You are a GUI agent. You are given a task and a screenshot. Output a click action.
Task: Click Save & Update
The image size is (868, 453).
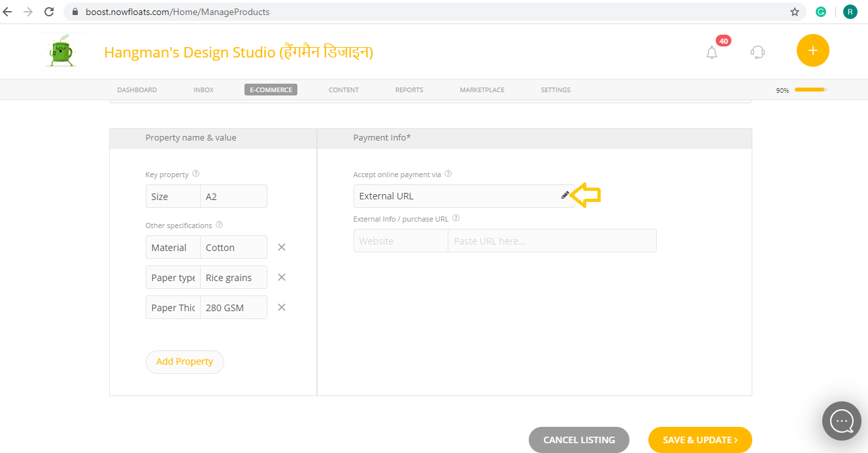(x=700, y=440)
